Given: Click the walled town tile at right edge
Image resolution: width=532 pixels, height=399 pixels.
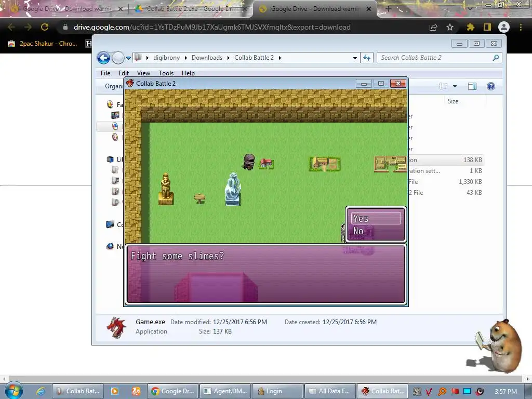Looking at the screenshot, I should click(x=390, y=164).
